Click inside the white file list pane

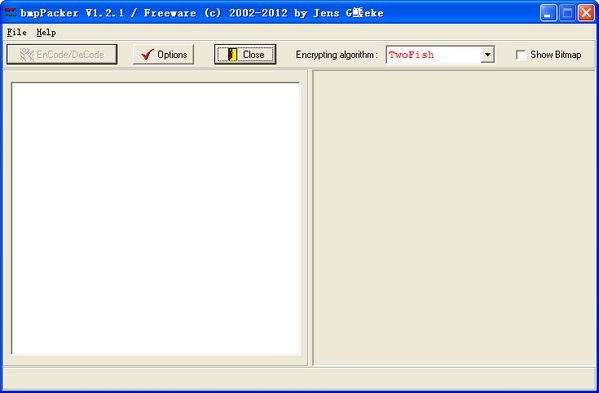point(155,218)
